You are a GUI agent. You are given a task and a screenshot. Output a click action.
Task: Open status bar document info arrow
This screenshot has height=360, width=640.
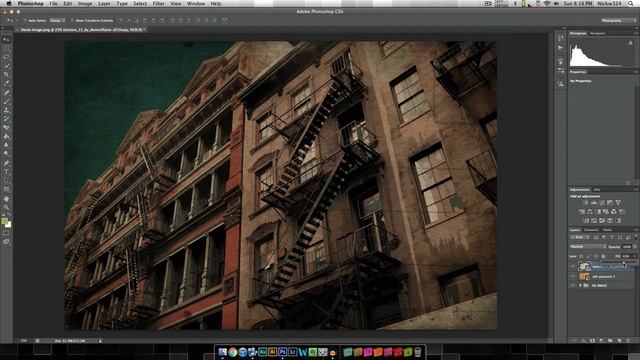pos(100,340)
